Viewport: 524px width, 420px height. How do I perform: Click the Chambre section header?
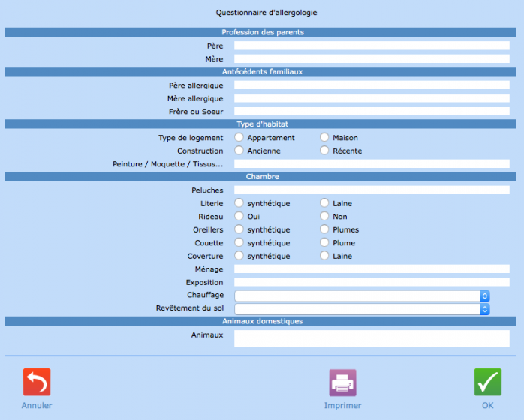260,176
